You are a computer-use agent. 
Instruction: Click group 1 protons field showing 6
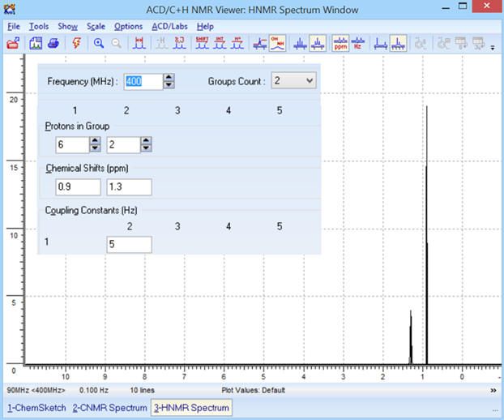tap(72, 144)
